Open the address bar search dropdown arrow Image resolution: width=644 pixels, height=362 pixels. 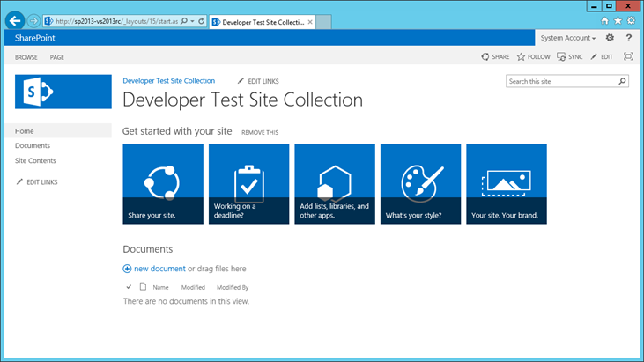(191, 20)
